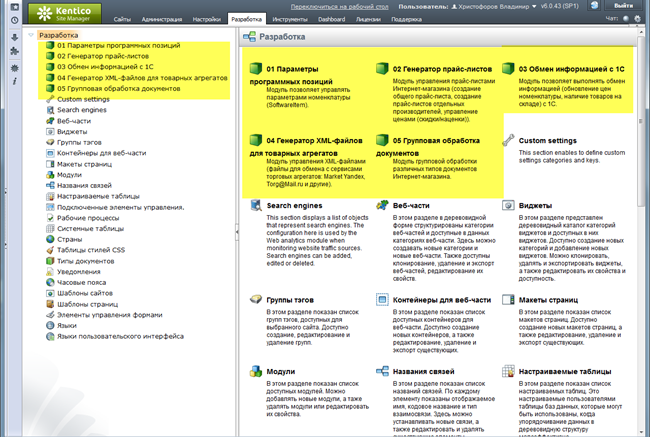Open the Макеты страниц card link

pyautogui.click(x=548, y=300)
